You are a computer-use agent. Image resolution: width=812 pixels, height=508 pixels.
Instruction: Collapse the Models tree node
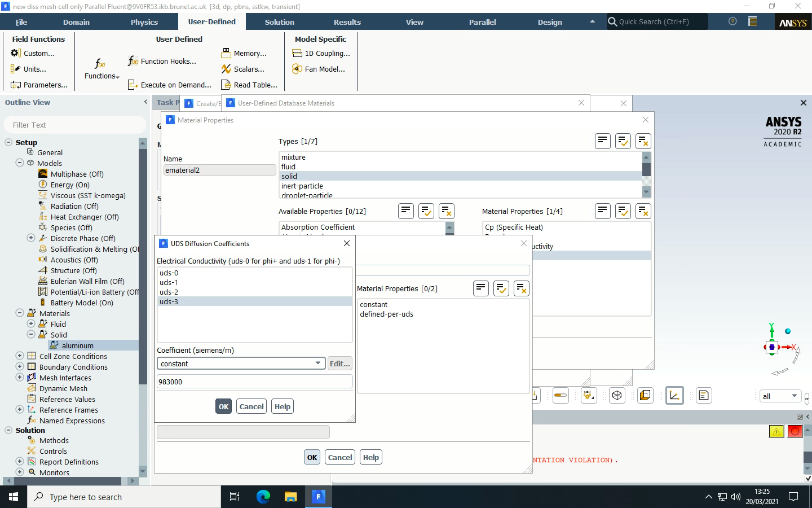point(20,163)
